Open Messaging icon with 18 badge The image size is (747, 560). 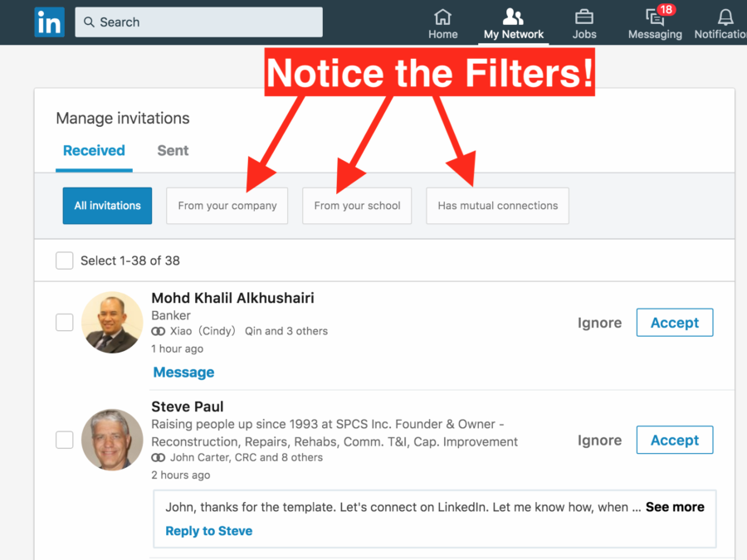[x=656, y=17]
